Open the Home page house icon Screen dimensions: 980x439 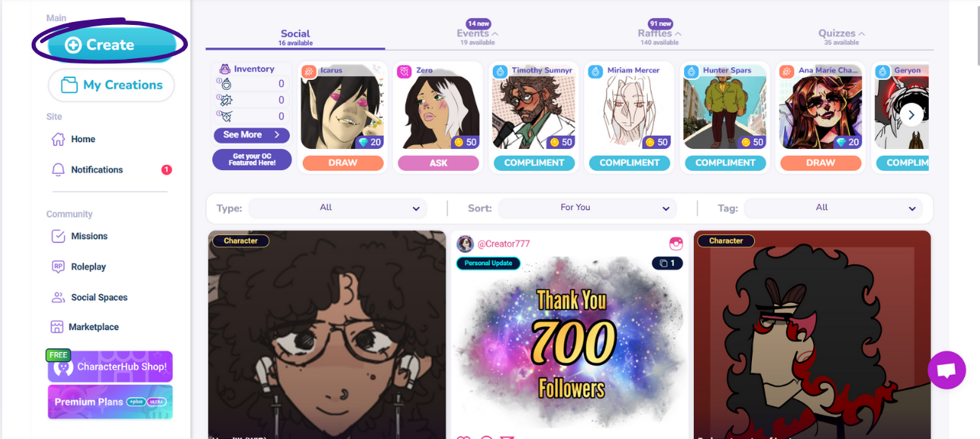tap(58, 139)
